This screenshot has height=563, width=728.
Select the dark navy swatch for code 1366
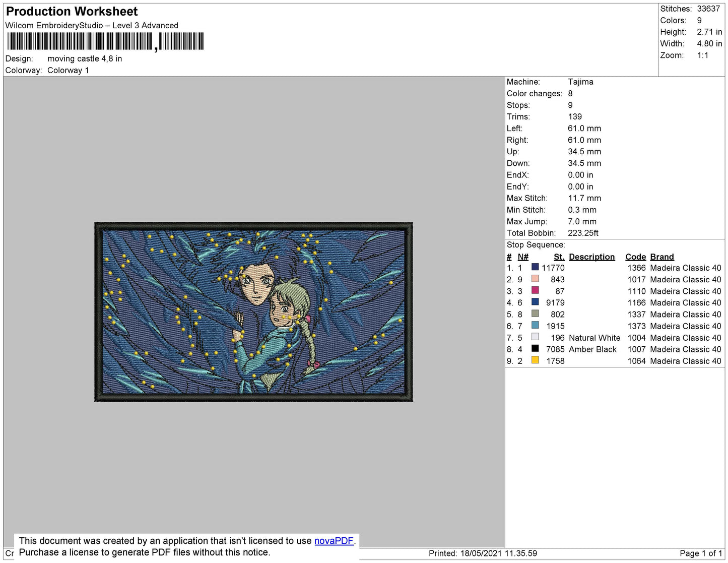point(535,267)
